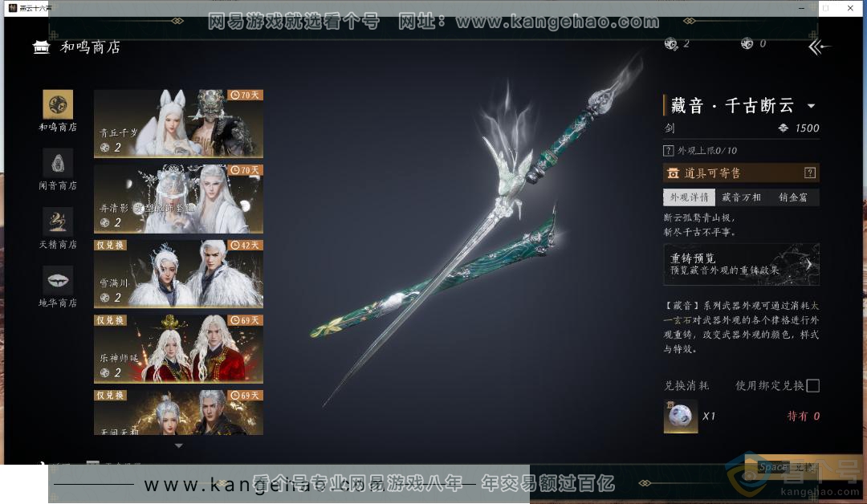Image resolution: width=867 pixels, height=504 pixels.
Task: Open the 闻音商店 shop icon
Action: tap(58, 163)
